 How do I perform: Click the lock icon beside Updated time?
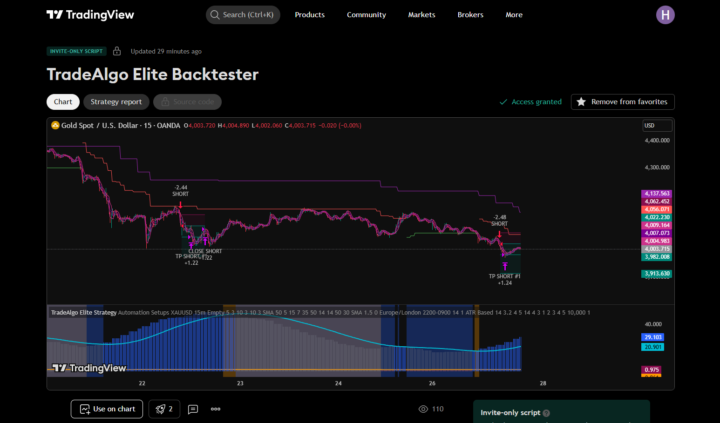[x=117, y=51]
